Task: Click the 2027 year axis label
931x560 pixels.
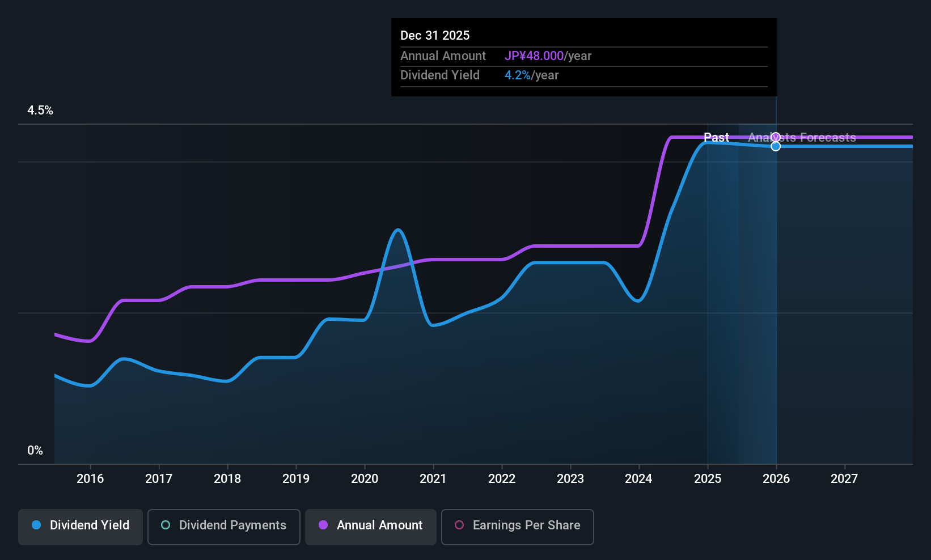Action: coord(844,479)
